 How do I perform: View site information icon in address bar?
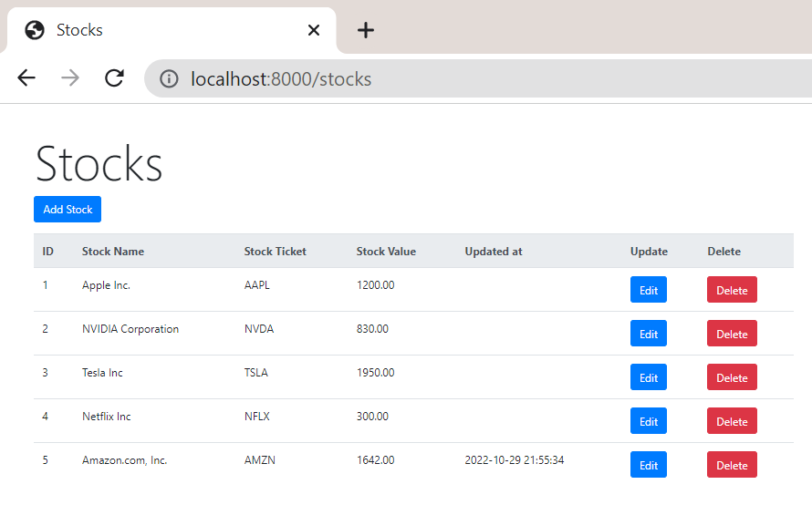point(169,79)
